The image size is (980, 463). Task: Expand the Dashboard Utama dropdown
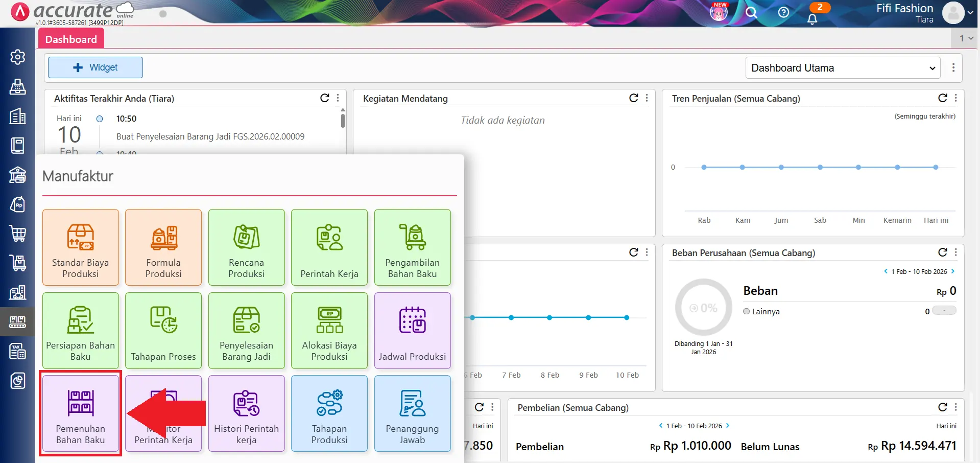pyautogui.click(x=843, y=68)
